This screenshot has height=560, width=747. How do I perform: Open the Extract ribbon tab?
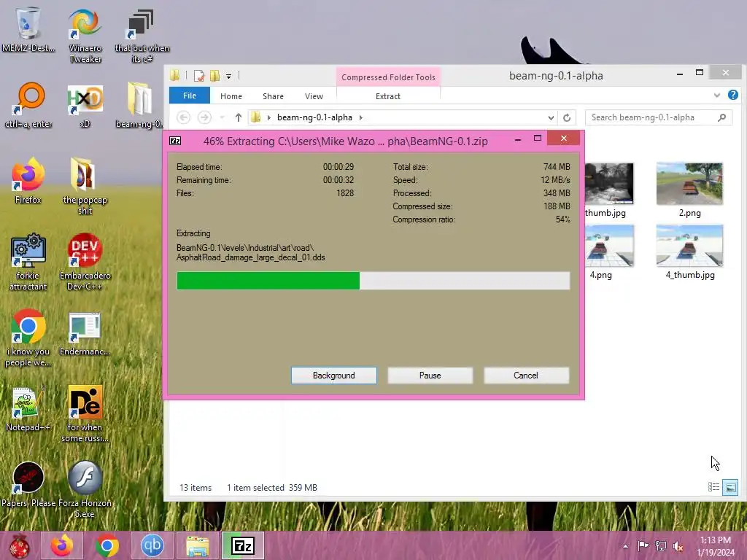click(388, 96)
